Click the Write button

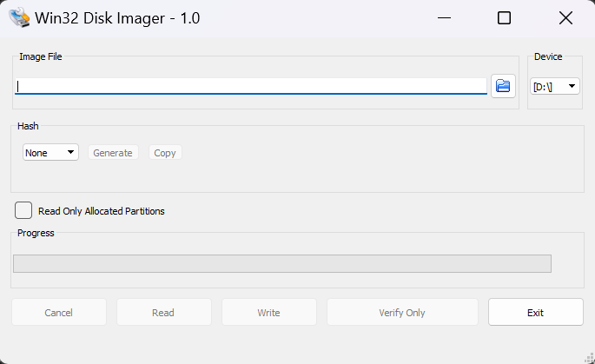point(268,312)
